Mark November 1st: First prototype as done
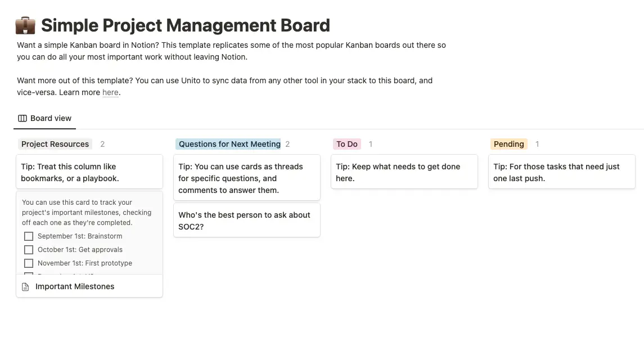This screenshot has height=346, width=644. 29,263
